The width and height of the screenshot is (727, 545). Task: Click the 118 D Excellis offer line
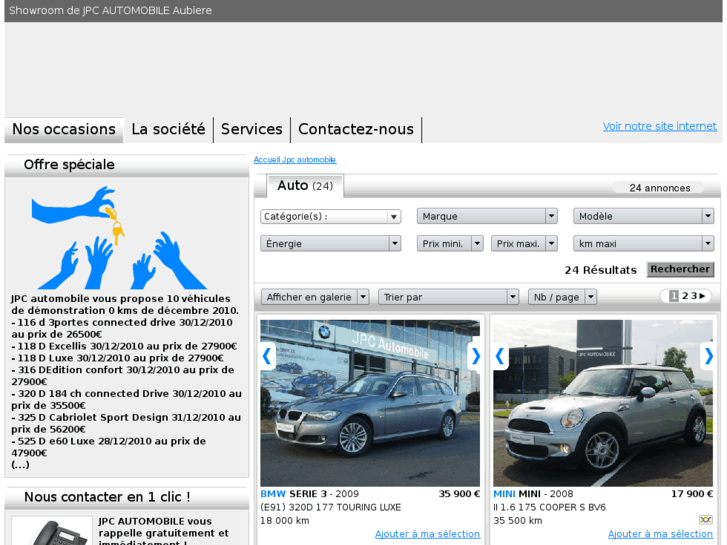point(124,346)
